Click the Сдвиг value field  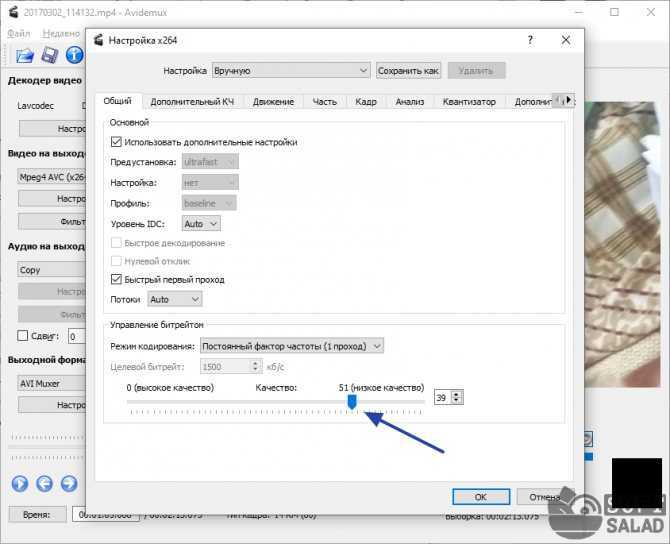pyautogui.click(x=77, y=336)
